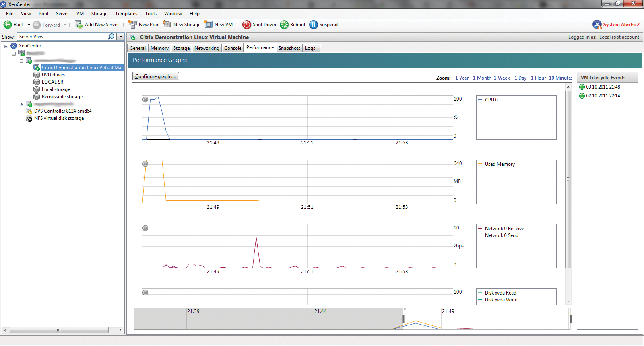Click the graphs scrollbar down arrow
Image resolution: width=644 pixels, height=346 pixels.
click(x=568, y=301)
